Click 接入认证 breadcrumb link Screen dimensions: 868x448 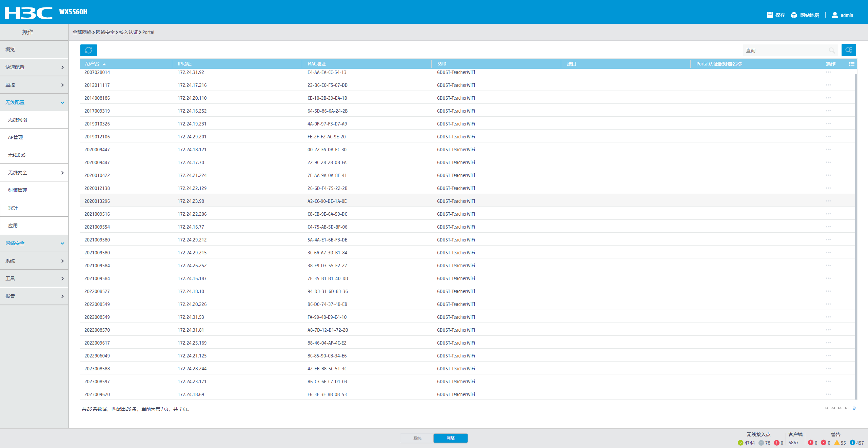pos(129,32)
